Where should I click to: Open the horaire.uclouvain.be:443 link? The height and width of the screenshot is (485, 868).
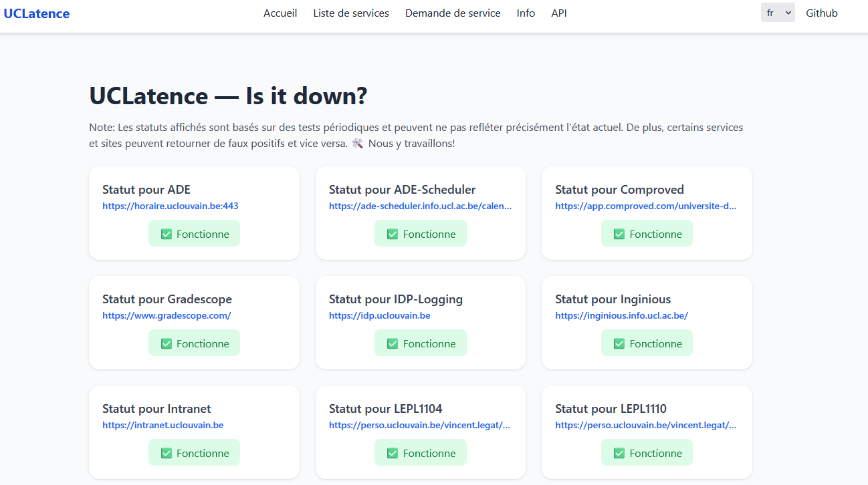[x=171, y=206]
